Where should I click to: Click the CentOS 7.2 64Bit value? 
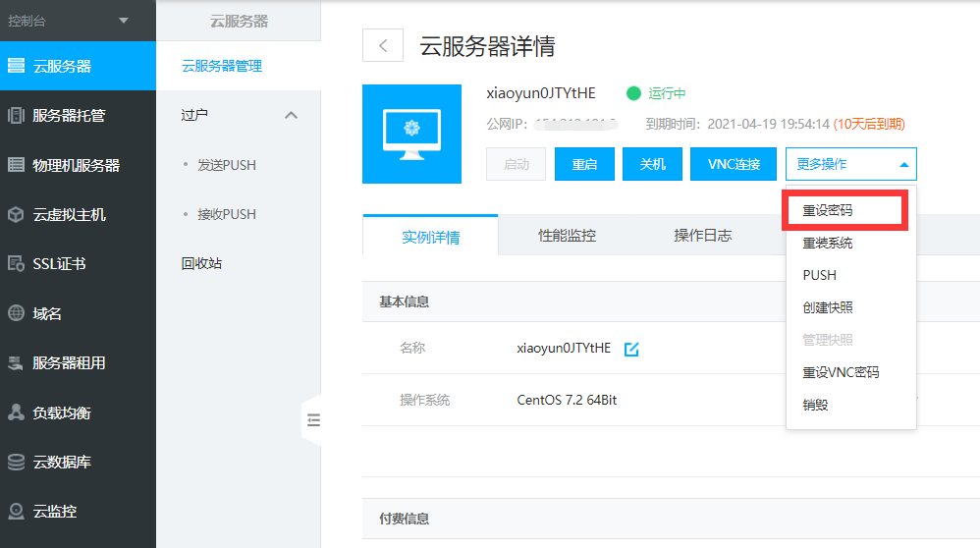(x=567, y=400)
